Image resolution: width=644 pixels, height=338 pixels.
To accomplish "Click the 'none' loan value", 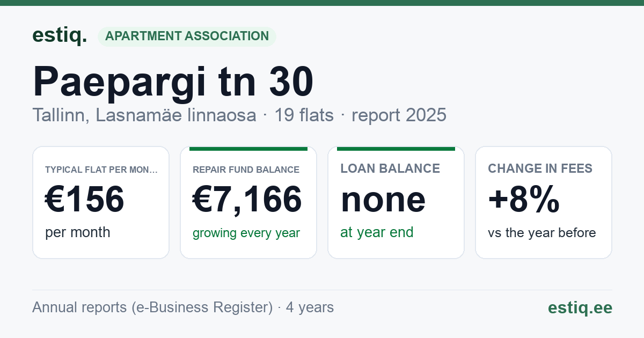I will (x=383, y=200).
